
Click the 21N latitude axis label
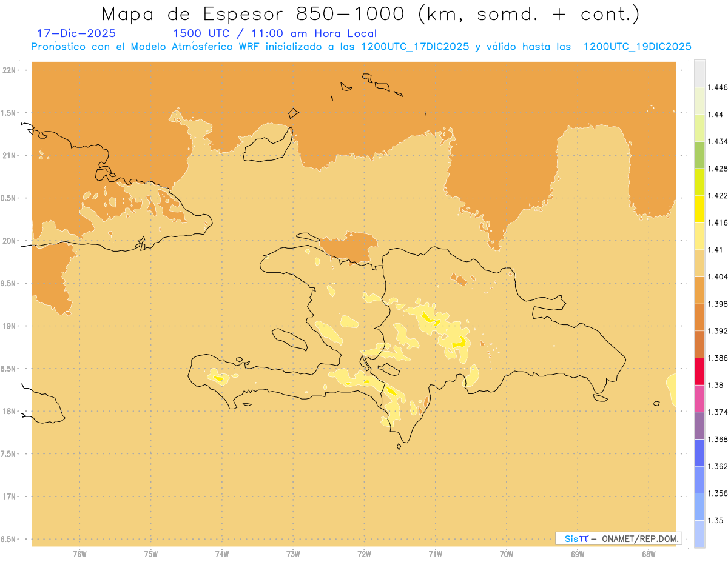[x=10, y=156]
